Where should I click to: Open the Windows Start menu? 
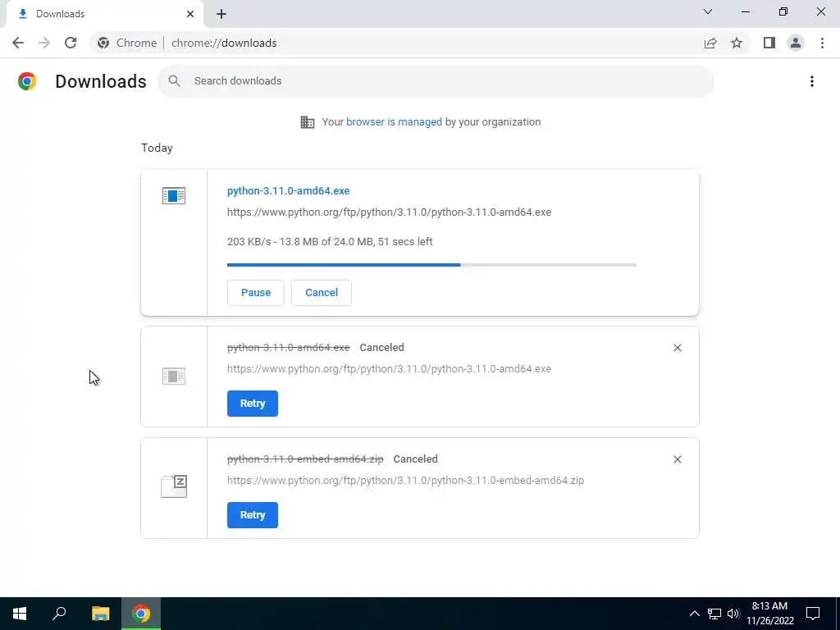(20, 614)
